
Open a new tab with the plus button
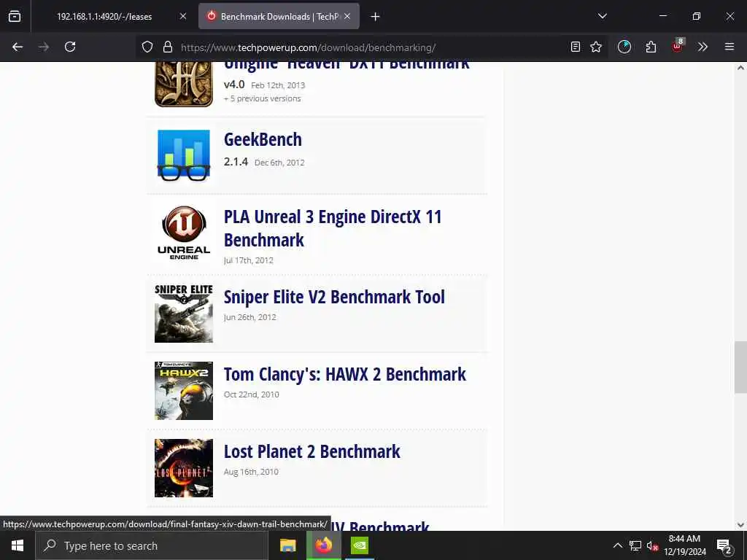click(x=375, y=17)
